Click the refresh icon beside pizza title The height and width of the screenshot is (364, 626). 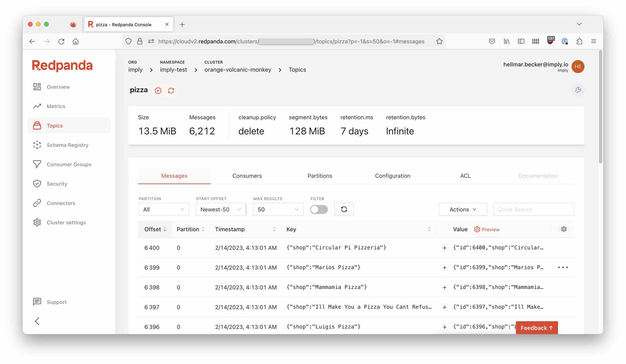171,91
